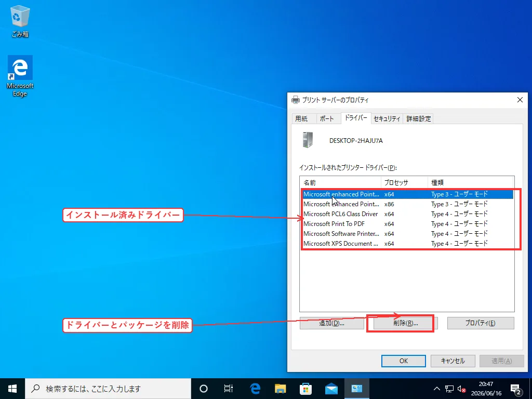Open the Mail app from the taskbar
Image resolution: width=532 pixels, height=399 pixels.
coord(331,389)
